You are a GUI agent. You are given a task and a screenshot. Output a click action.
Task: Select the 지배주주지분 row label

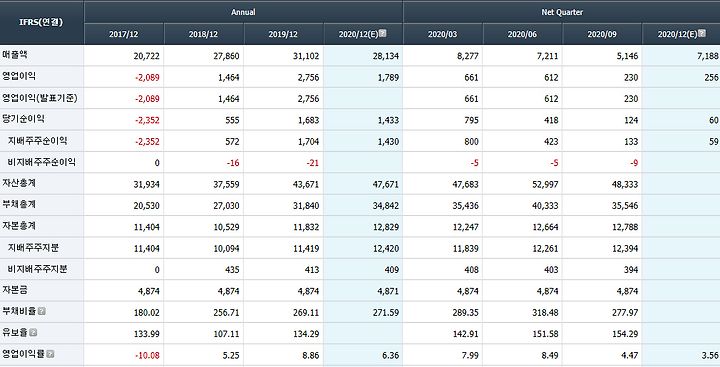pyautogui.click(x=33, y=248)
